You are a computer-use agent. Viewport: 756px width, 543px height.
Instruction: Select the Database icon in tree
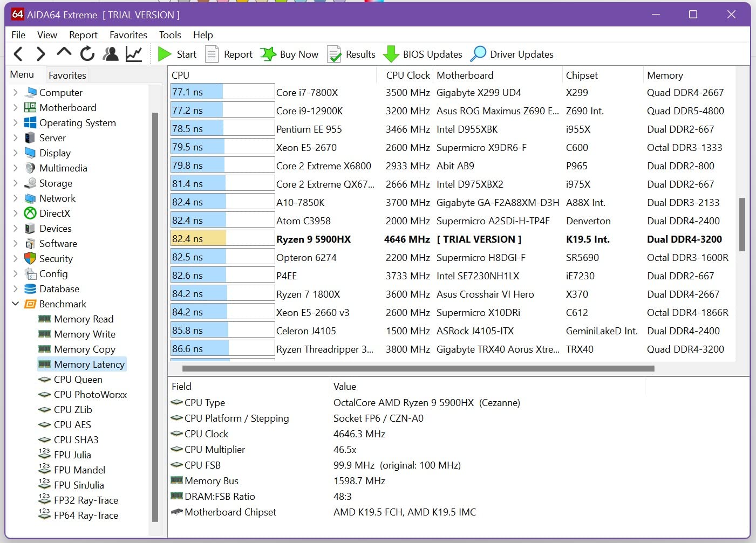tap(30, 289)
